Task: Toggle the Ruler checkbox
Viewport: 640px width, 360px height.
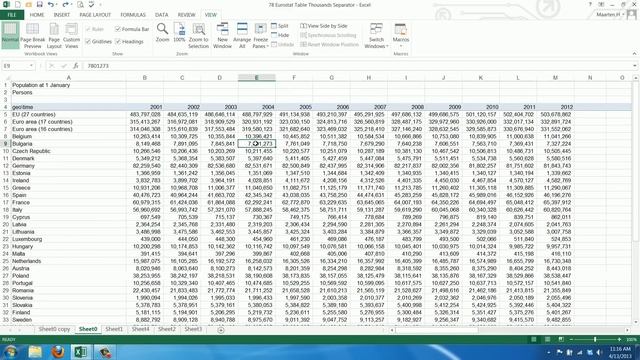Action: 95,29
